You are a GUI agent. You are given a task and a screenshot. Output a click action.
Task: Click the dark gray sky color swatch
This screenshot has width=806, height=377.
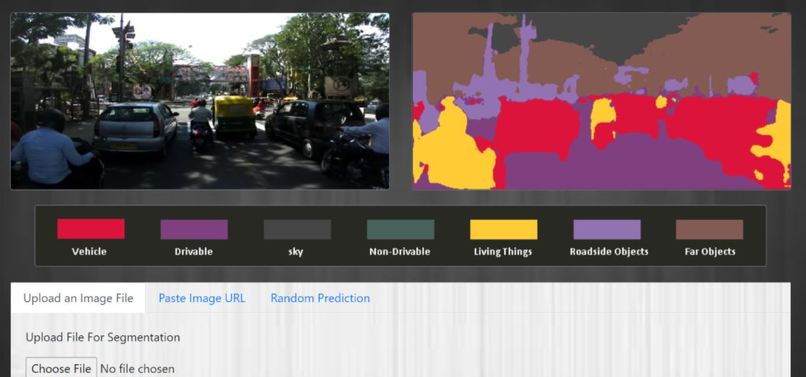point(297,229)
